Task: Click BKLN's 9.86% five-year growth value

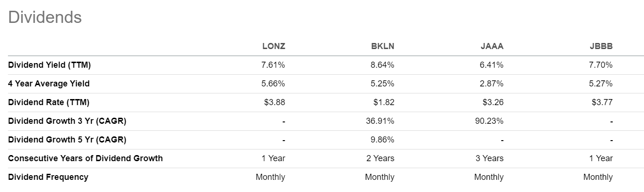Action: point(383,140)
